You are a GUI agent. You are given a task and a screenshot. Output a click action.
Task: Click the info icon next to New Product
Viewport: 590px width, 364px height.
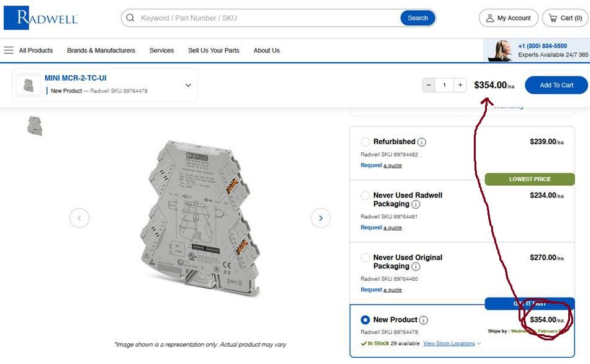424,321
